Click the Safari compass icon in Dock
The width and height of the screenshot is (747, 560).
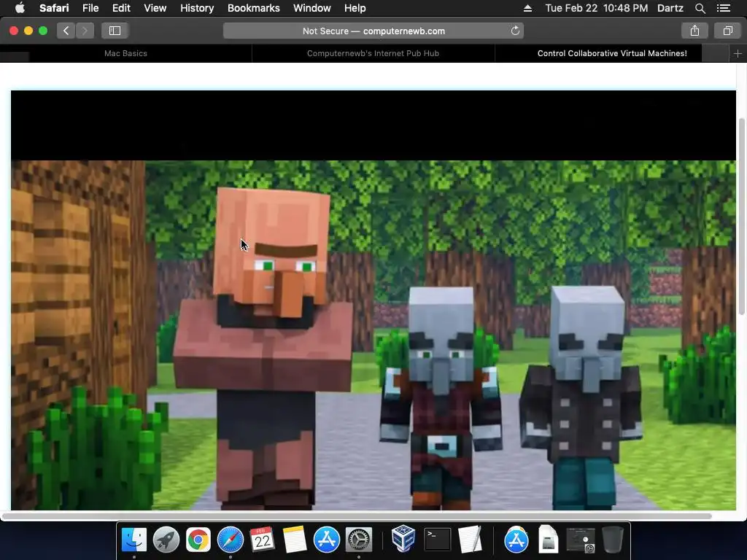[230, 540]
